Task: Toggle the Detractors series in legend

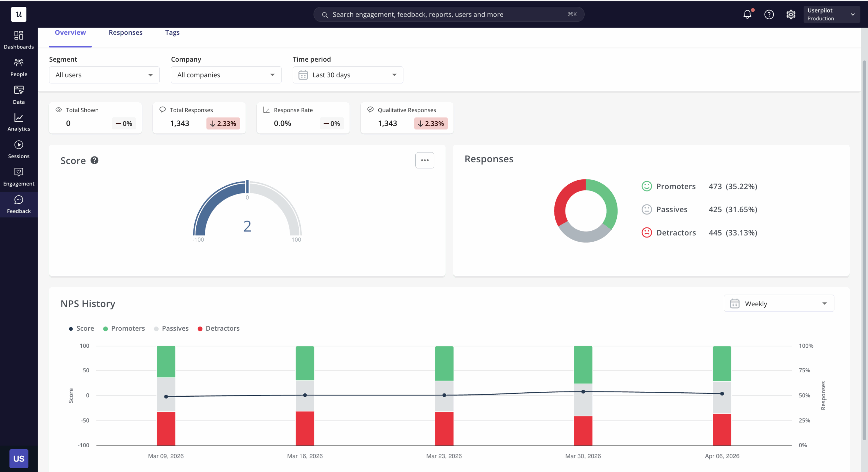Action: [218, 328]
